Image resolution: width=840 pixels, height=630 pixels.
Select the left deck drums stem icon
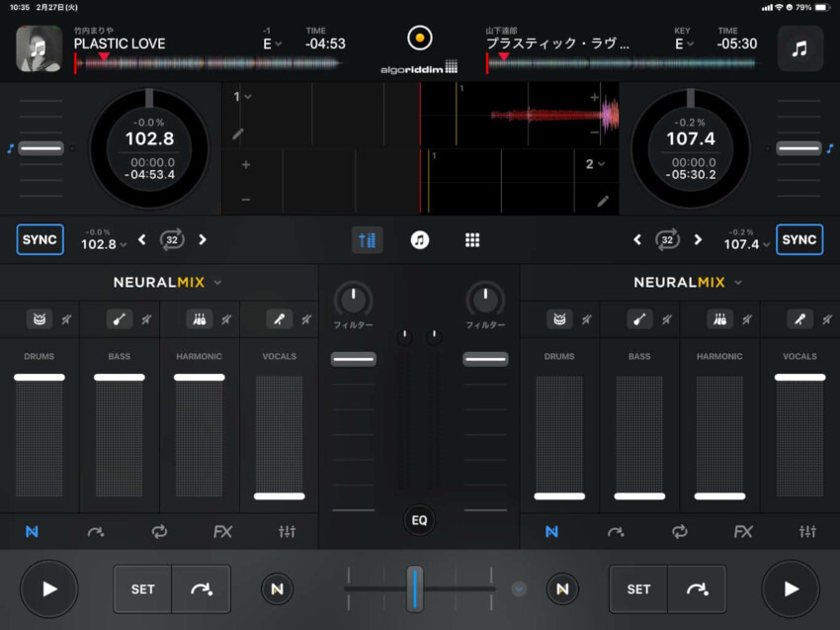[x=40, y=319]
